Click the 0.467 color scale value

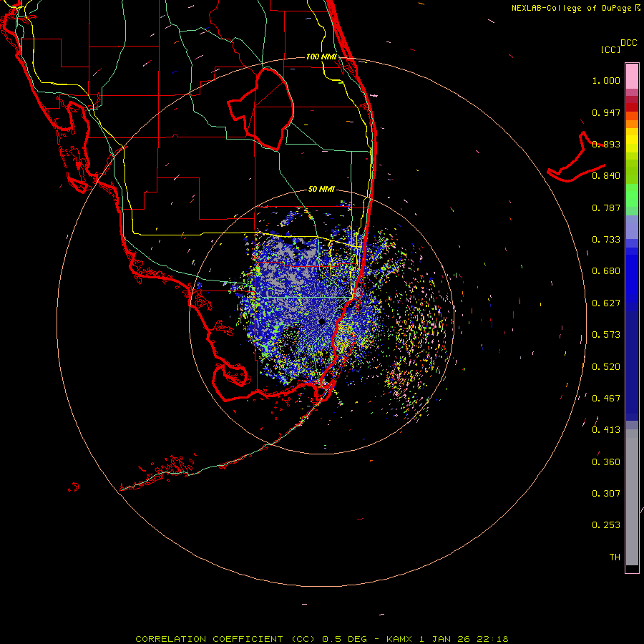coord(606,399)
